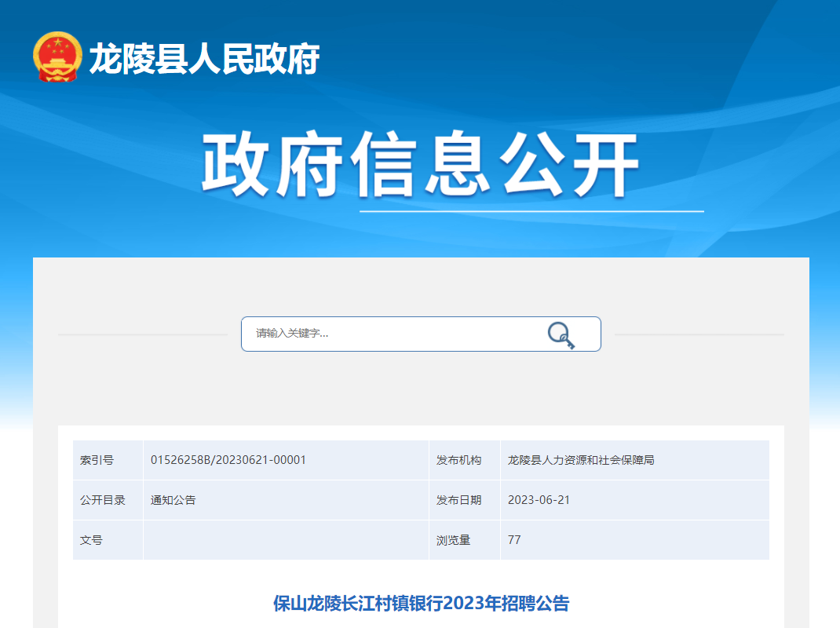
Task: Click the 龙陵县人力资源和社会保障局 publisher name
Action: 581,460
